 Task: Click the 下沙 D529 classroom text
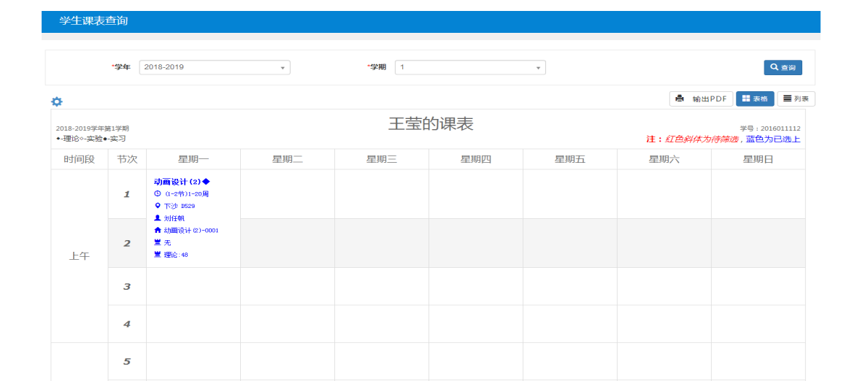[x=180, y=206]
